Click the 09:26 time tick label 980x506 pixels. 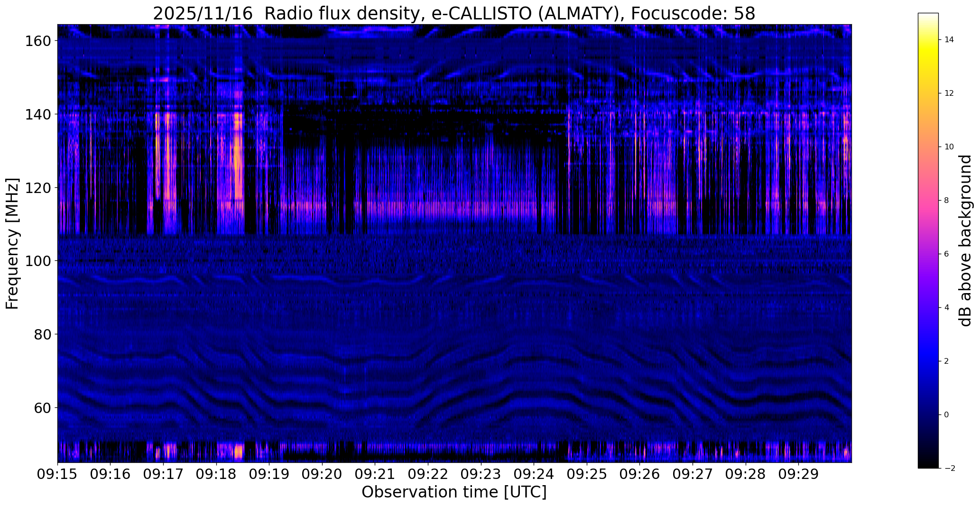click(x=639, y=474)
